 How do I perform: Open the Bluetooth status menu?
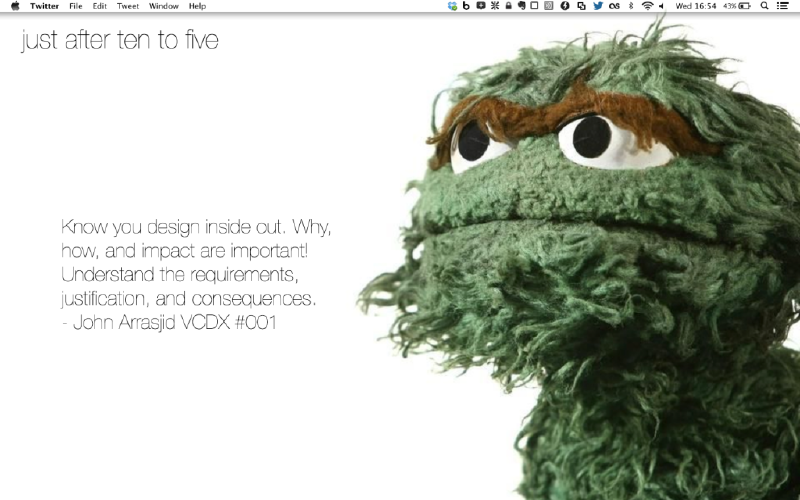[631, 6]
